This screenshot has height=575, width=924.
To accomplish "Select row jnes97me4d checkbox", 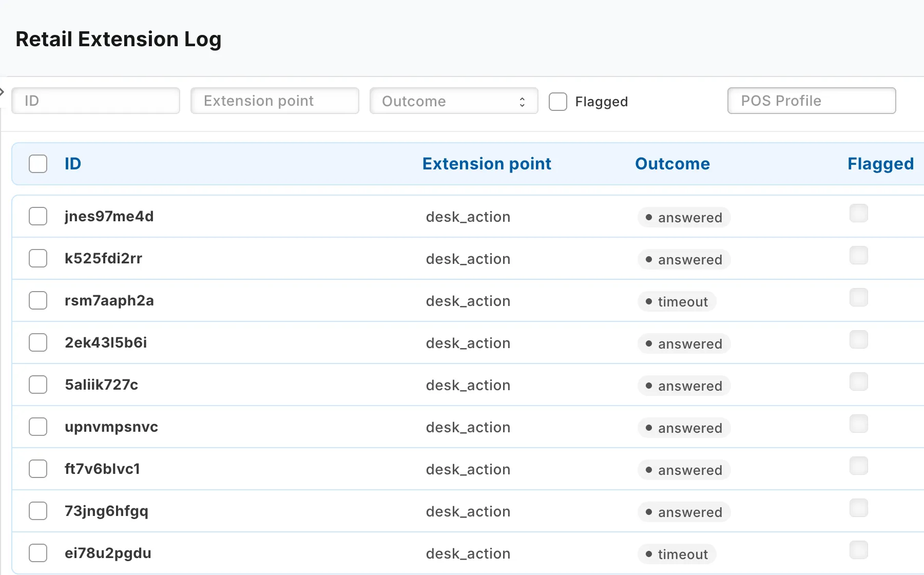I will click(x=38, y=216).
